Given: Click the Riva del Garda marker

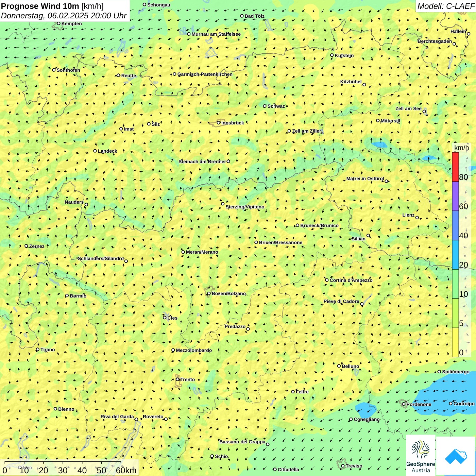Looking at the screenshot, I should point(136,419).
